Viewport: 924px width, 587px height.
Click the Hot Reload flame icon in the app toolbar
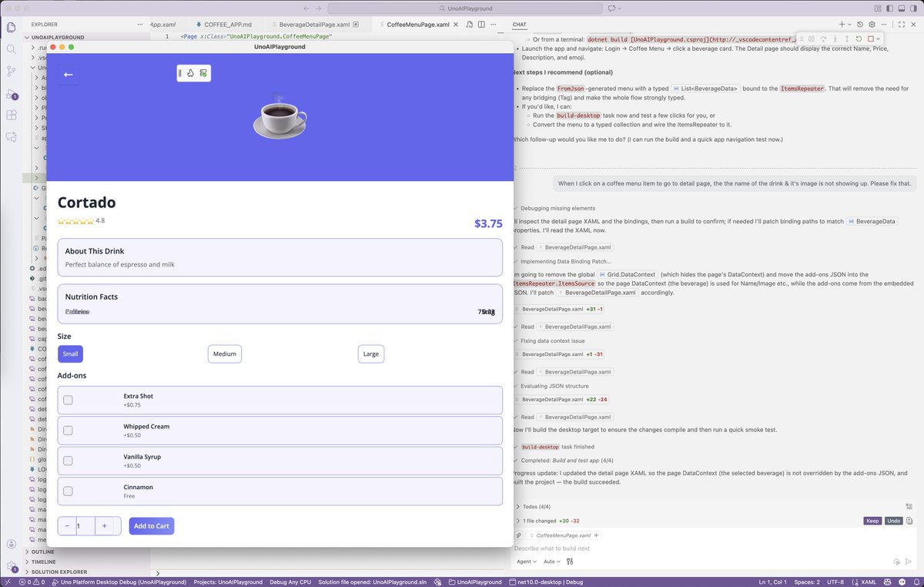tap(190, 73)
